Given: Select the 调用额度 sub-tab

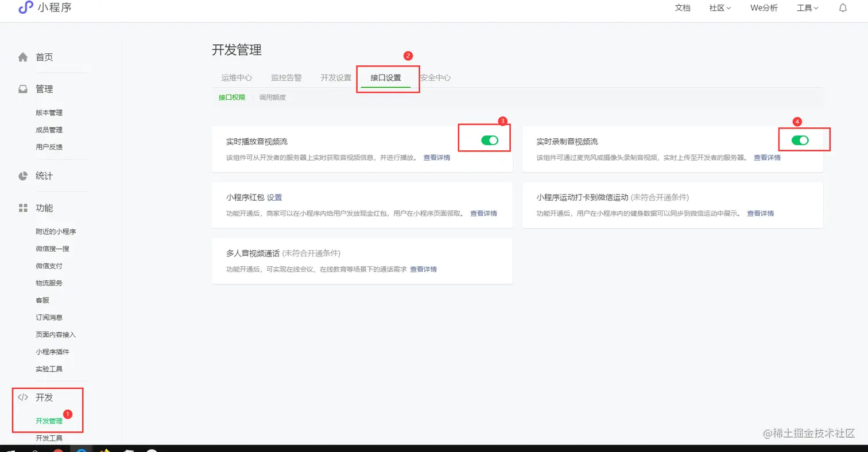Looking at the screenshot, I should [273, 98].
